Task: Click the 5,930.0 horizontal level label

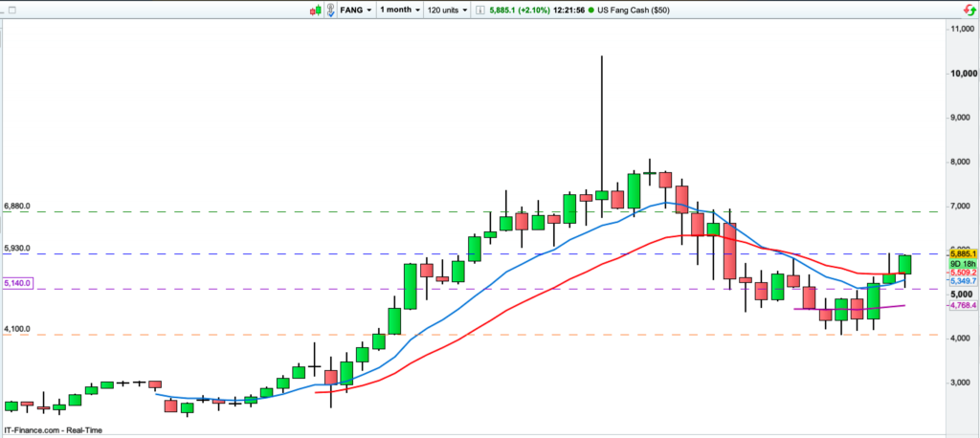Action: pyautogui.click(x=17, y=249)
